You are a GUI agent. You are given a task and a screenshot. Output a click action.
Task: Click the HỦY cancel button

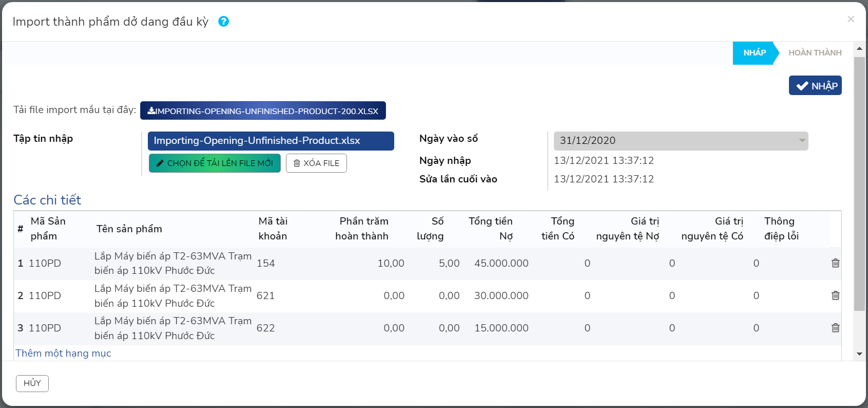[x=32, y=383]
